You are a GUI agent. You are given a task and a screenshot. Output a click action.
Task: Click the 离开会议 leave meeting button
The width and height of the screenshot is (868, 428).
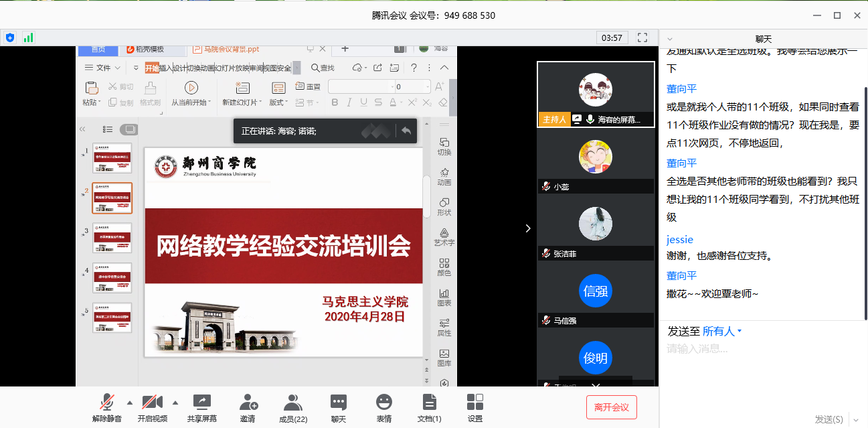[612, 407]
